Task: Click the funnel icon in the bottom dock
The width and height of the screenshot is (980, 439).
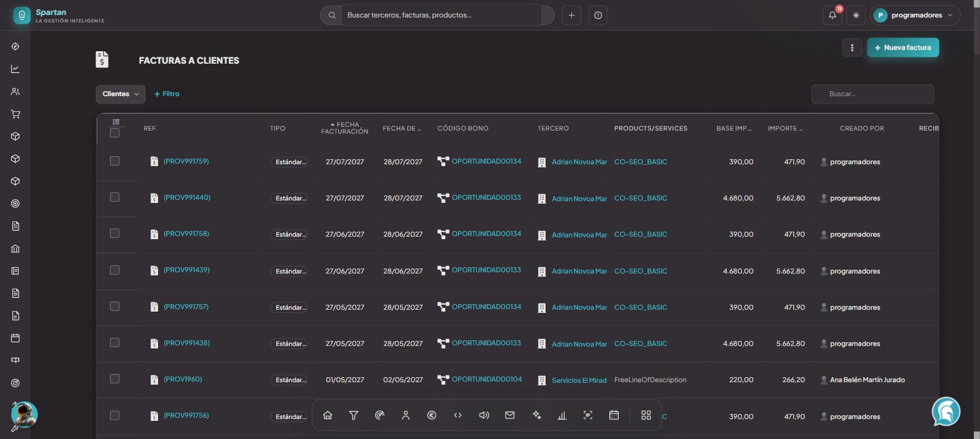Action: click(x=354, y=415)
